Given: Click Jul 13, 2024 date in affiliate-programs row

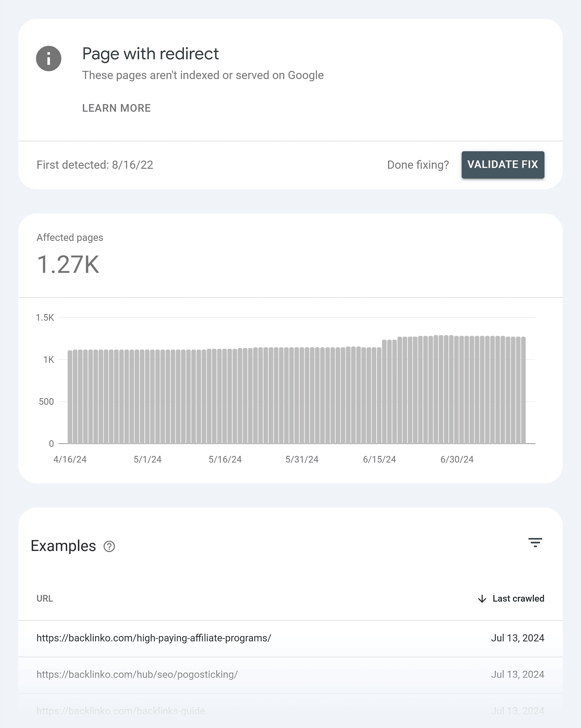Looking at the screenshot, I should [x=518, y=638].
